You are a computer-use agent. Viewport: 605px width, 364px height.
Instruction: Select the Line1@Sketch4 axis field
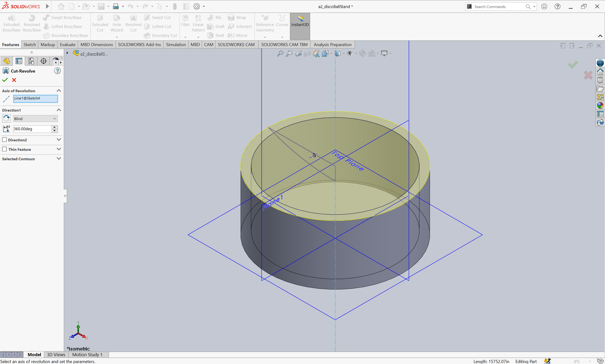(35, 98)
